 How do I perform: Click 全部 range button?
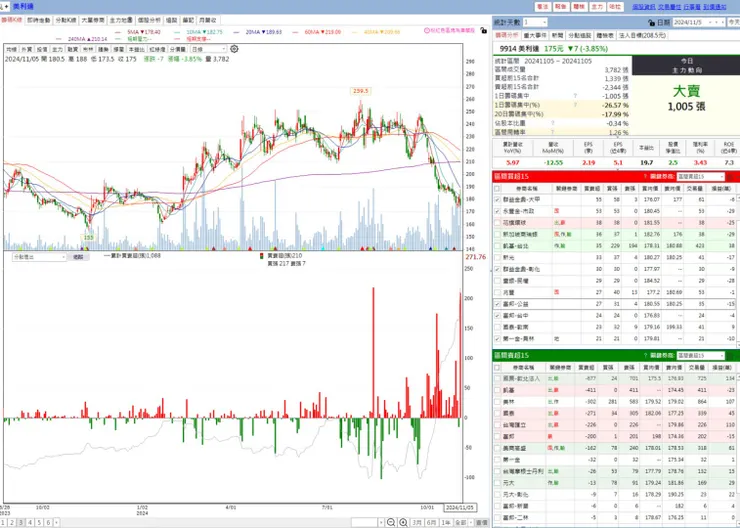click(x=460, y=522)
